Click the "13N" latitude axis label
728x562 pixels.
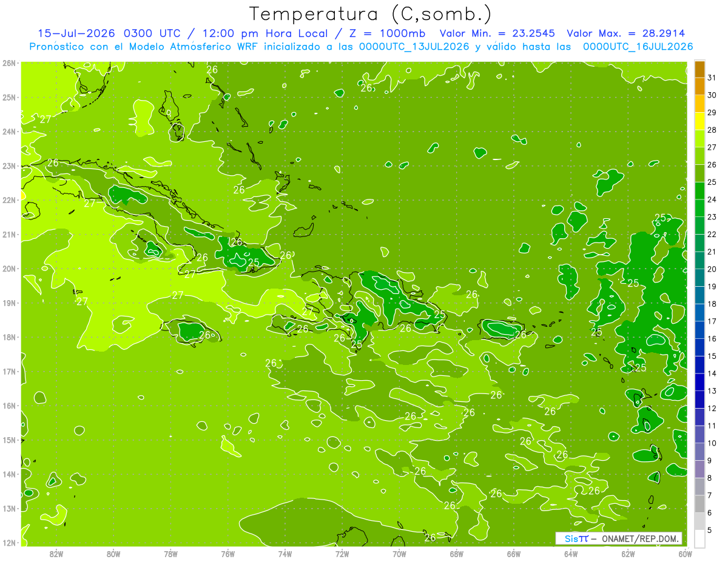(9, 509)
